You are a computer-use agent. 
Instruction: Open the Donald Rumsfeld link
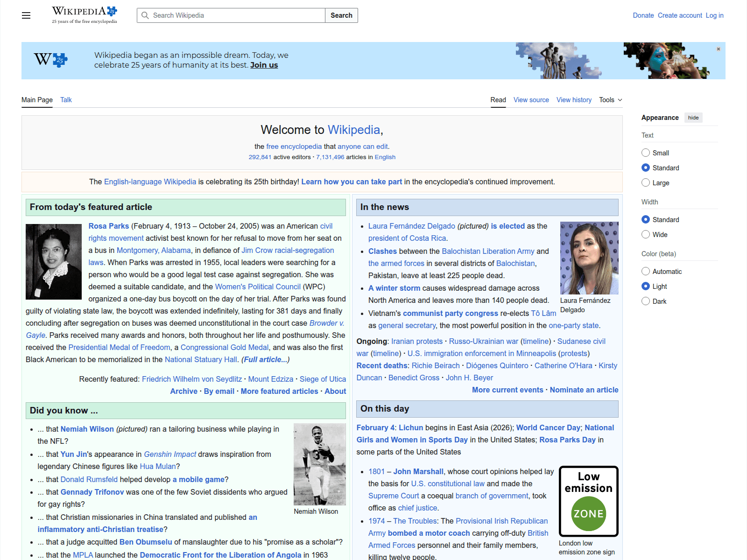(89, 479)
